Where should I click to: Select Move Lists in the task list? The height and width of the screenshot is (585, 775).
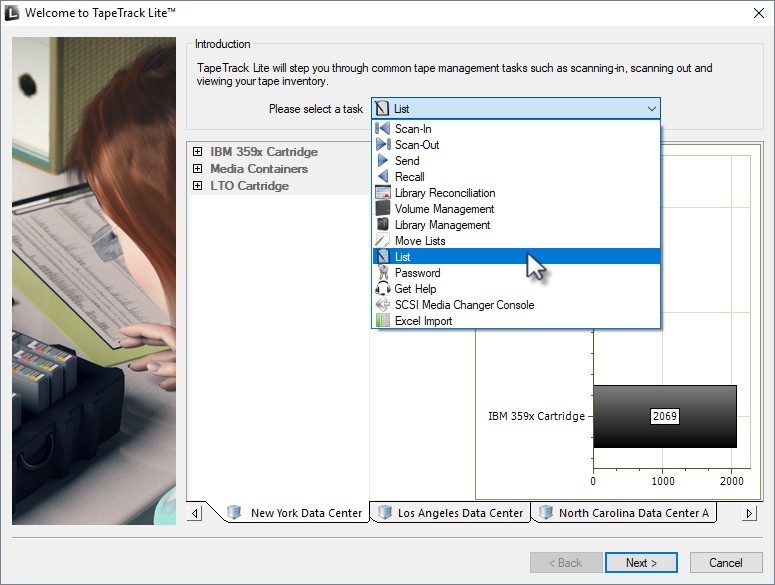(x=516, y=241)
